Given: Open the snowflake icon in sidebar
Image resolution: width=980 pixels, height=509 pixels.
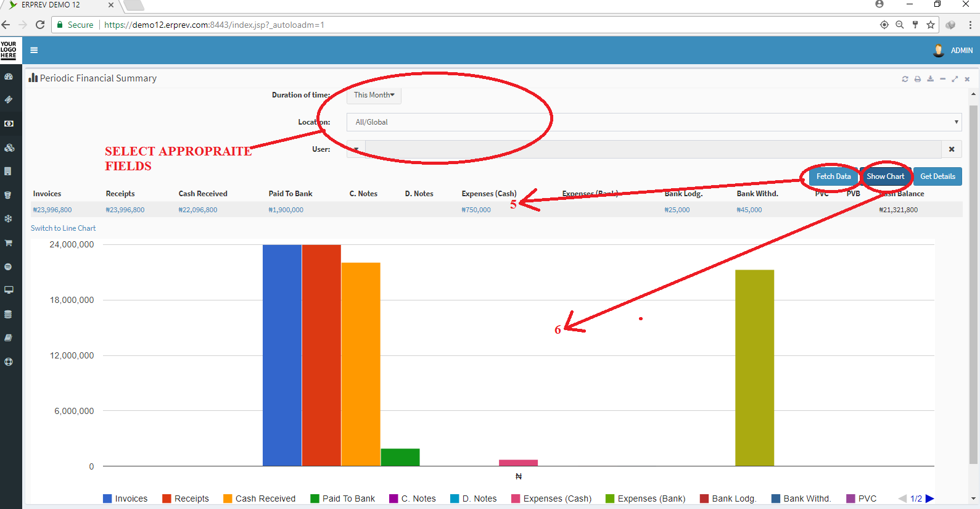Looking at the screenshot, I should (x=8, y=218).
